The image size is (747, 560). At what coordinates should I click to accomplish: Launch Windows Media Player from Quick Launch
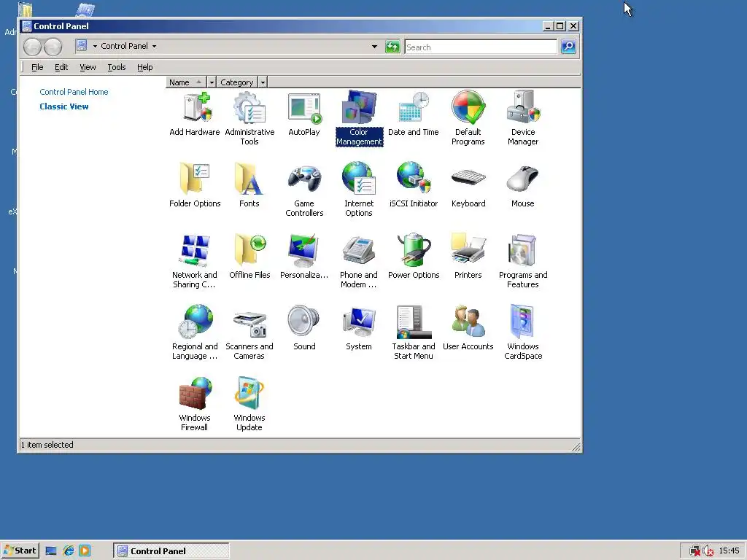tap(85, 551)
